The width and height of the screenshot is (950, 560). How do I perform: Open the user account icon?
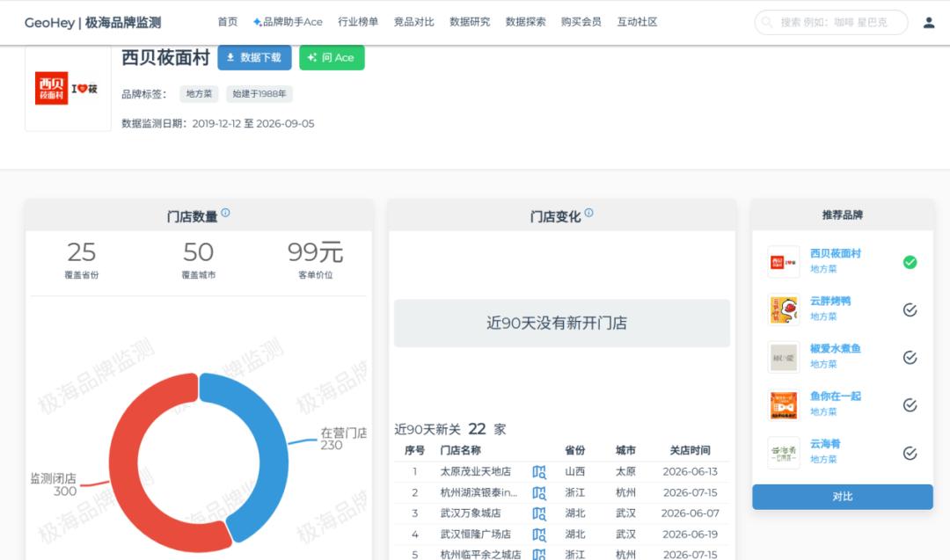928,22
